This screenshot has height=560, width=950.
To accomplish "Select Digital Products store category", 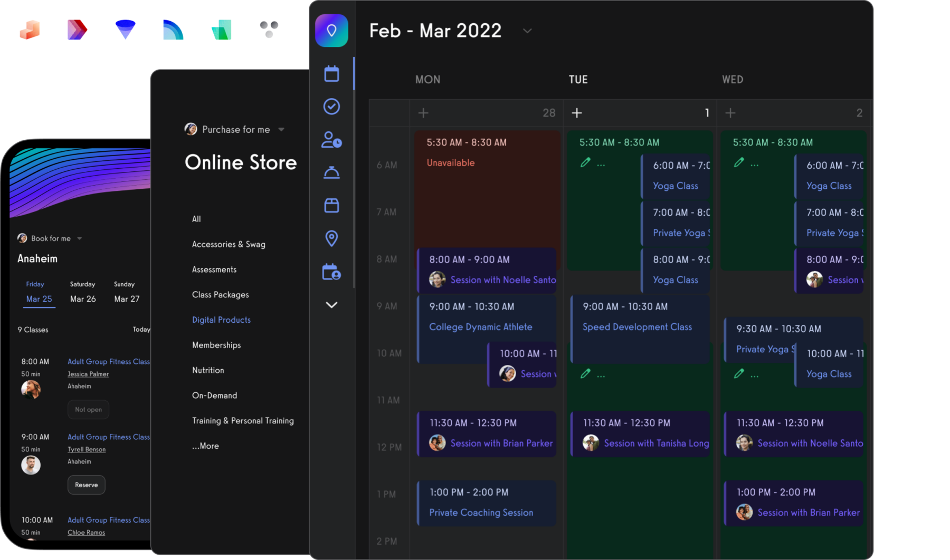I will [221, 320].
